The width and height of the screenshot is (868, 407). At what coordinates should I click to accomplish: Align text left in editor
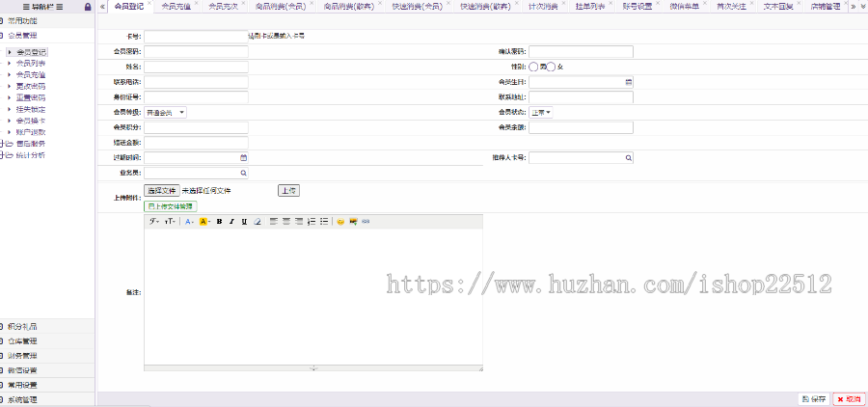(274, 222)
